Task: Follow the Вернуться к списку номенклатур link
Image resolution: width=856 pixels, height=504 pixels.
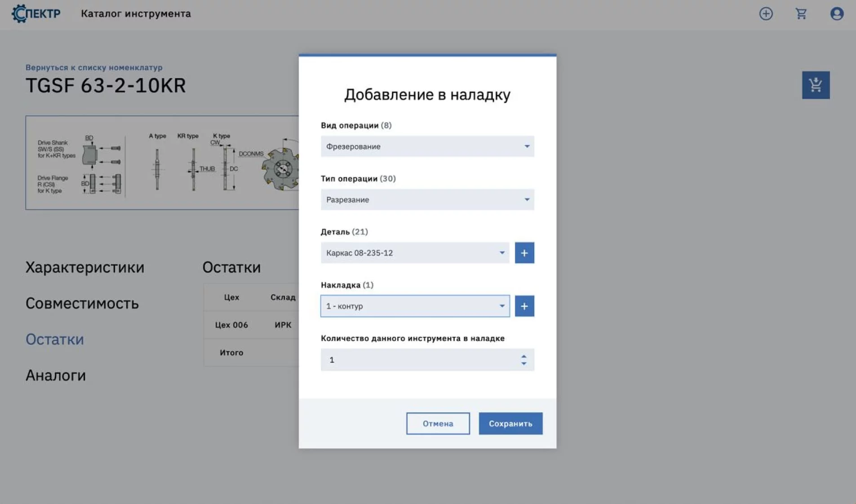Action: 94,67
